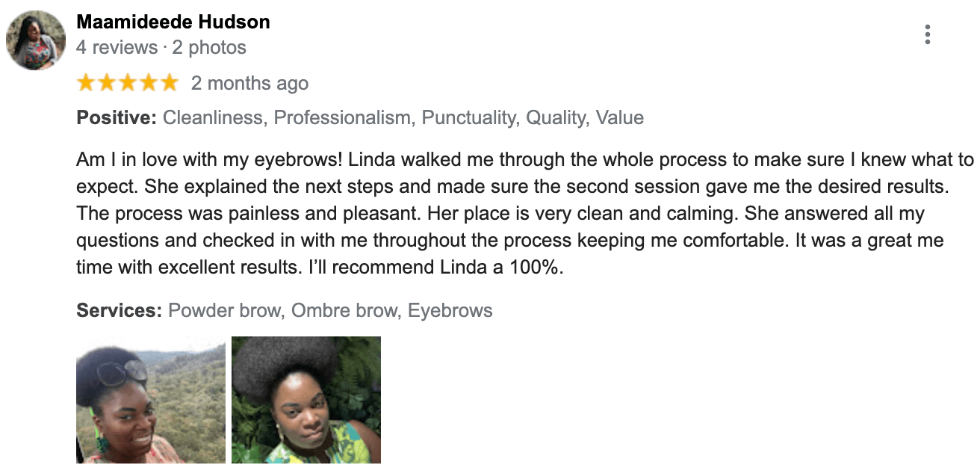Open the first review photo with sunglasses
Viewport: 980px width, 465px height.
[151, 400]
